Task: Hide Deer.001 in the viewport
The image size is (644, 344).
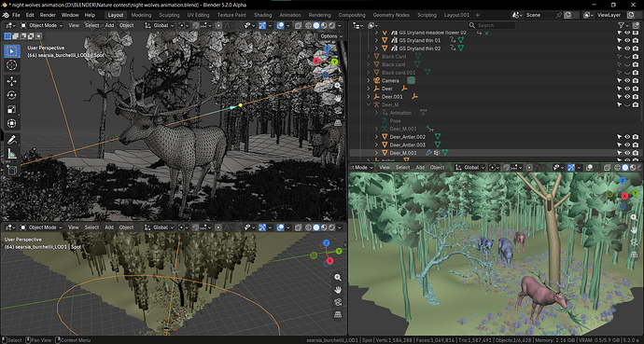Action: click(627, 96)
